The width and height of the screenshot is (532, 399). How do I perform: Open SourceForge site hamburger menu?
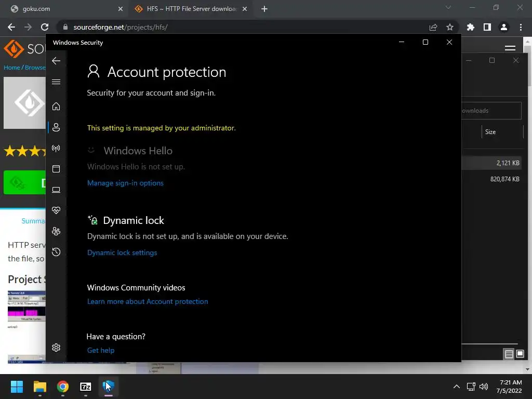tap(510, 48)
